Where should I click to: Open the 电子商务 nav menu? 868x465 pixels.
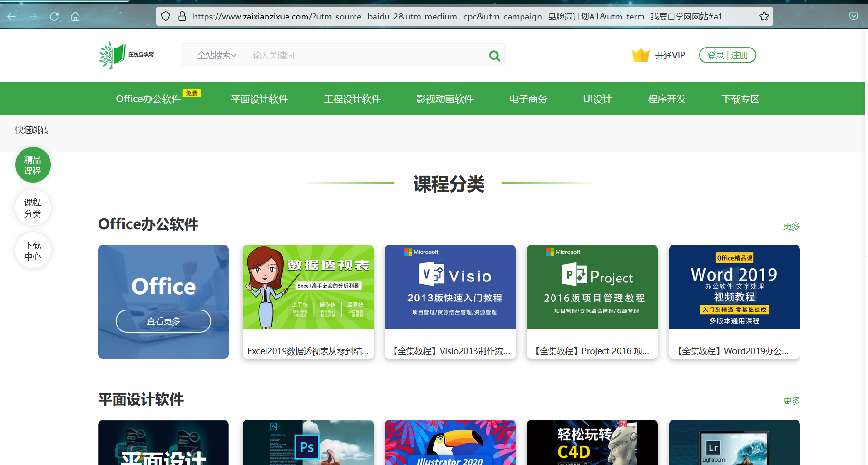[528, 99]
